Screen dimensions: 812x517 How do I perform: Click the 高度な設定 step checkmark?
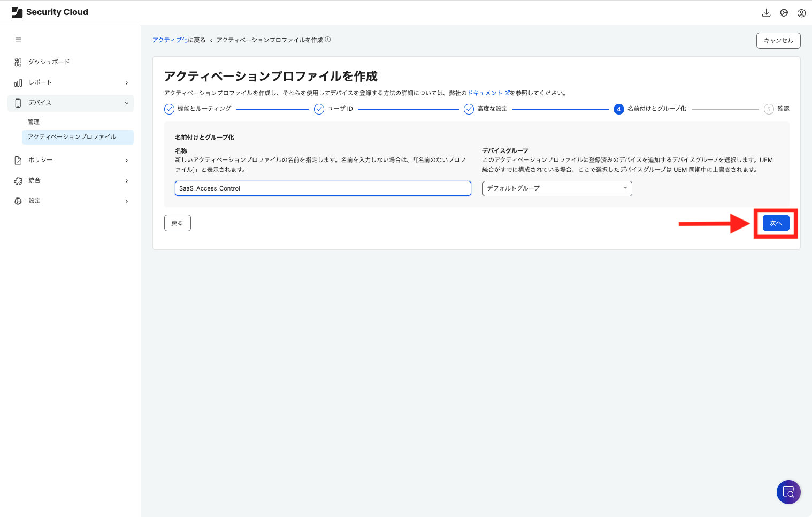coord(469,109)
